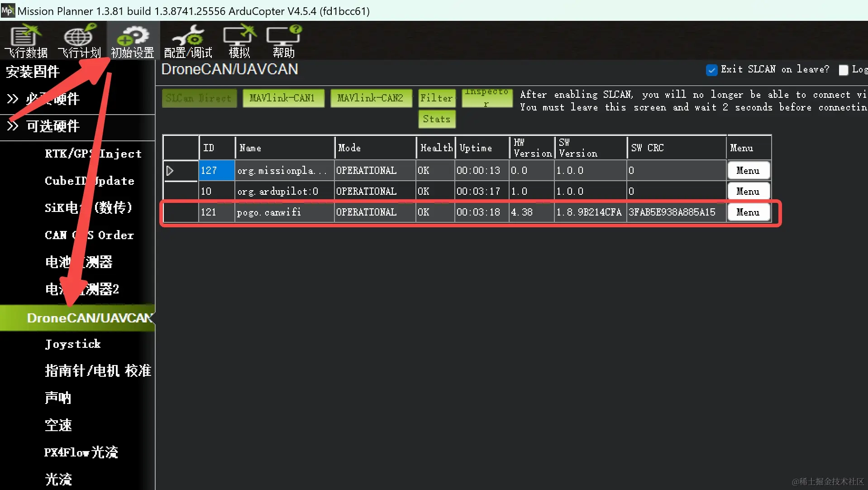The height and width of the screenshot is (490, 868).
Task: Select HW Version cell 4.38
Action: coord(532,212)
